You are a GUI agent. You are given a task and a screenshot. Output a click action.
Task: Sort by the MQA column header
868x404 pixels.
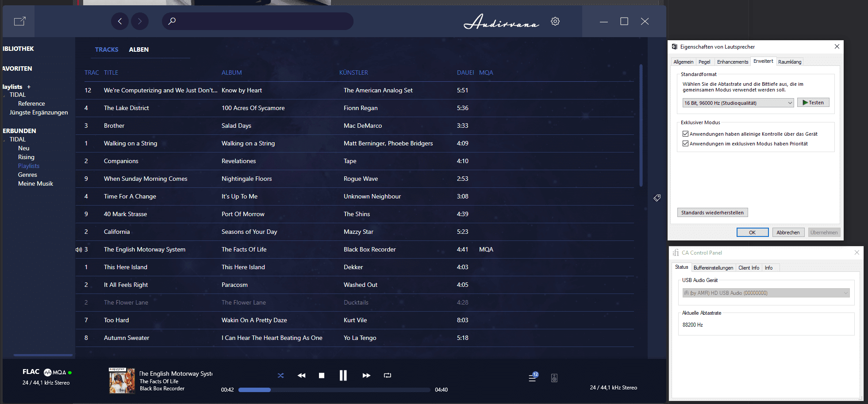pyautogui.click(x=486, y=72)
